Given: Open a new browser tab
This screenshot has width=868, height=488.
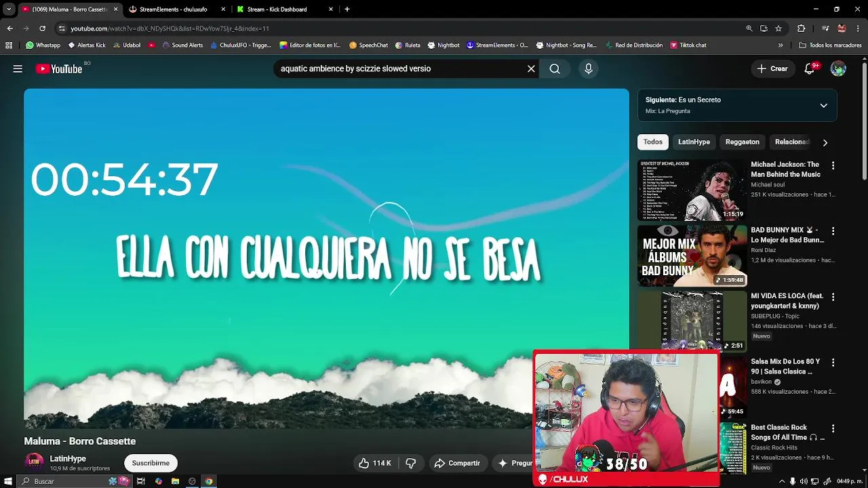Looking at the screenshot, I should click(x=347, y=9).
